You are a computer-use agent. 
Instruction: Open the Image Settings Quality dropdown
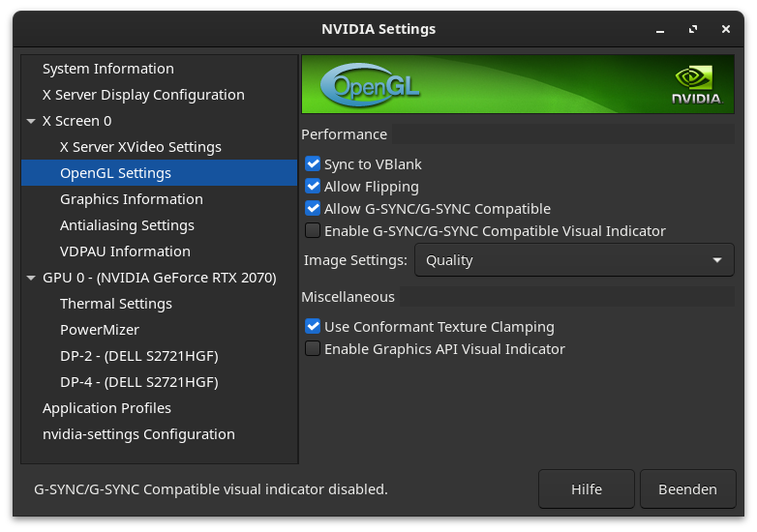574,260
